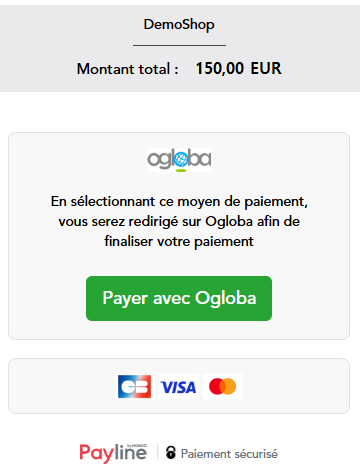
Task: Select the CB card icon
Action: [134, 386]
